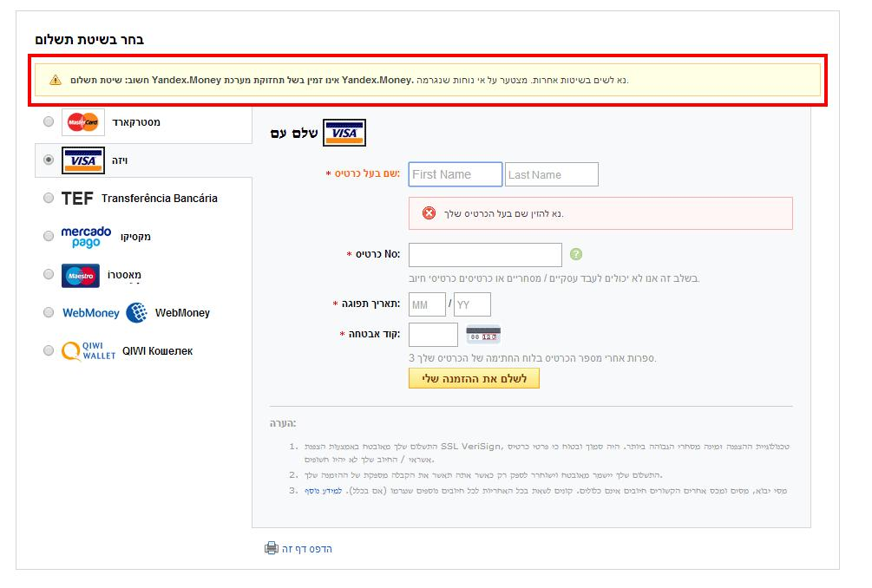Click the printer icon
Image resolution: width=872 pixels, height=588 pixels.
pyautogui.click(x=272, y=549)
